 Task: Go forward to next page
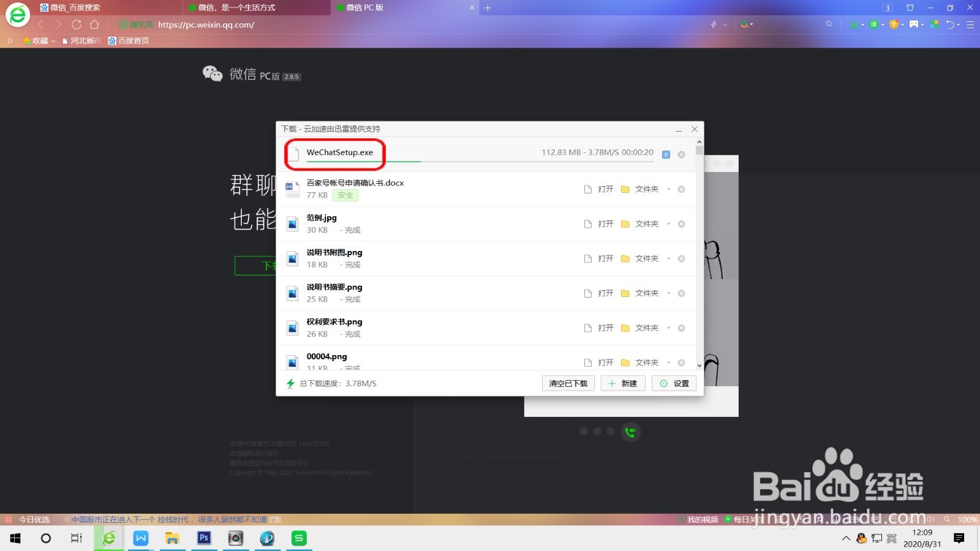(x=58, y=24)
